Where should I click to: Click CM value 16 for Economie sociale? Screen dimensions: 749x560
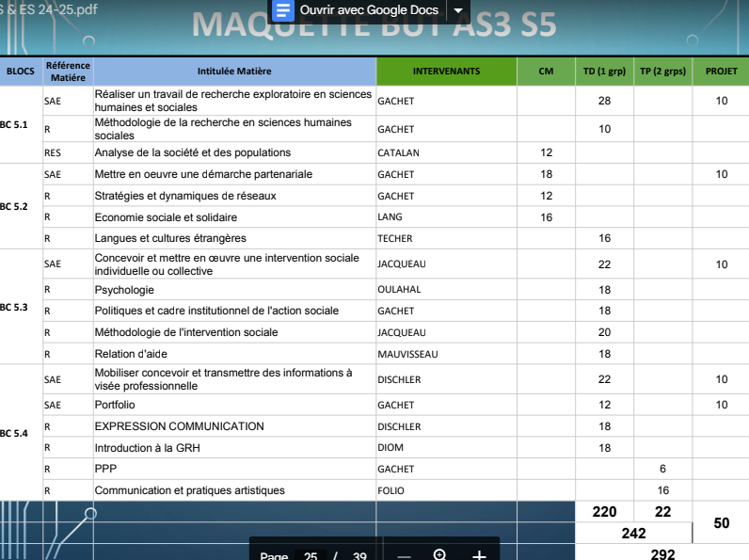[x=546, y=217]
